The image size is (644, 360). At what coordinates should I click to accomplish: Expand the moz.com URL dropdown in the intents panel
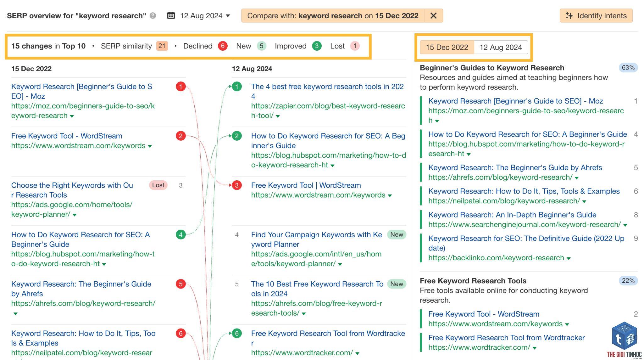point(437,121)
